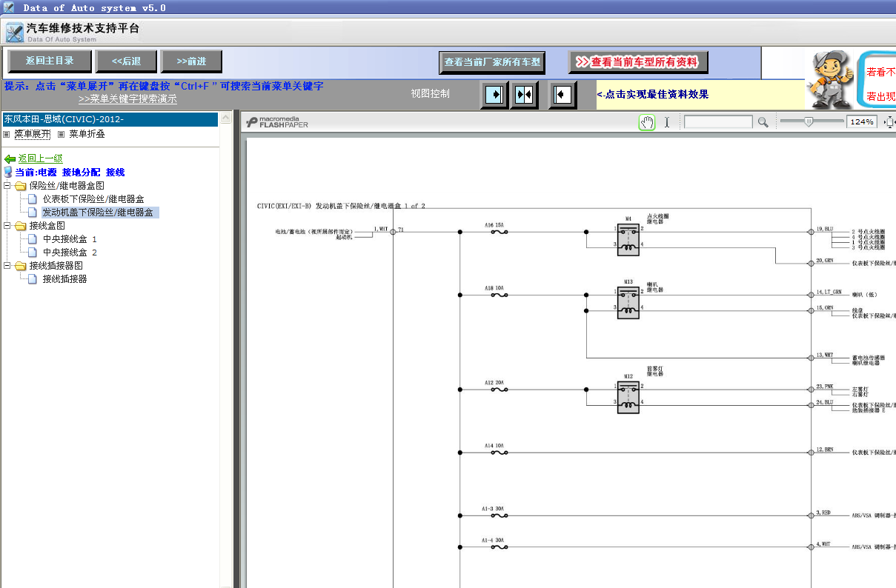896x588 pixels.
Task: Click the FlashPaper search text field
Action: pyautogui.click(x=718, y=122)
